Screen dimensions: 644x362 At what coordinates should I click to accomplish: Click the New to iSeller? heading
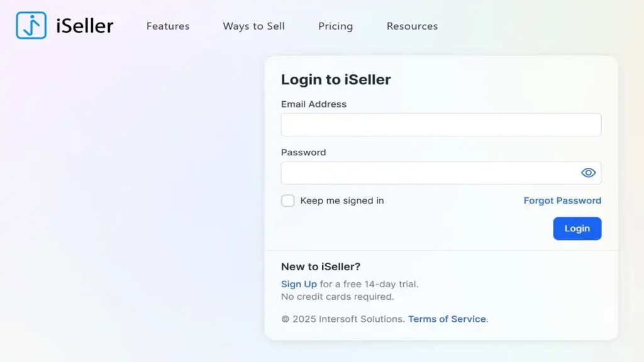click(321, 267)
